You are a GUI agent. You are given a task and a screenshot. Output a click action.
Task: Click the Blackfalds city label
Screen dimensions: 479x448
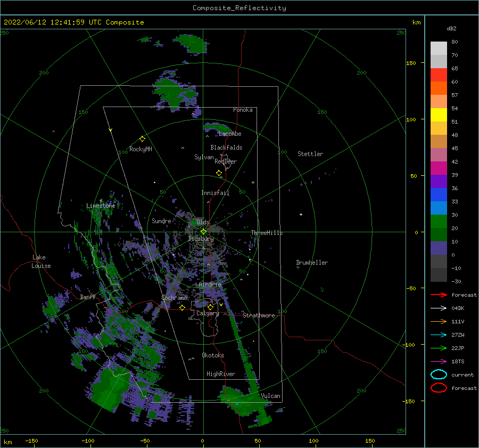tap(226, 148)
